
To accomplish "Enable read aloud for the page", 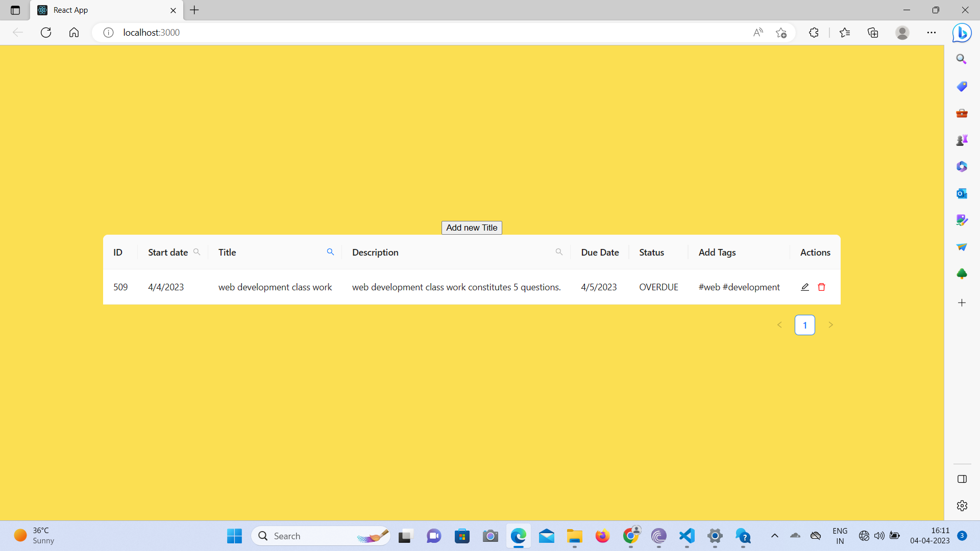I will (758, 32).
